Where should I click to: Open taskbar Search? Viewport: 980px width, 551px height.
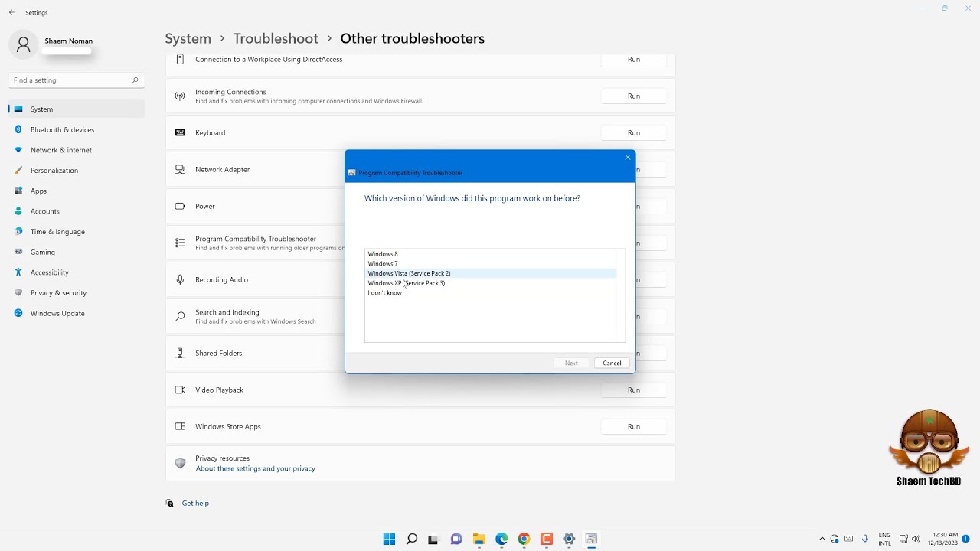[x=411, y=539]
